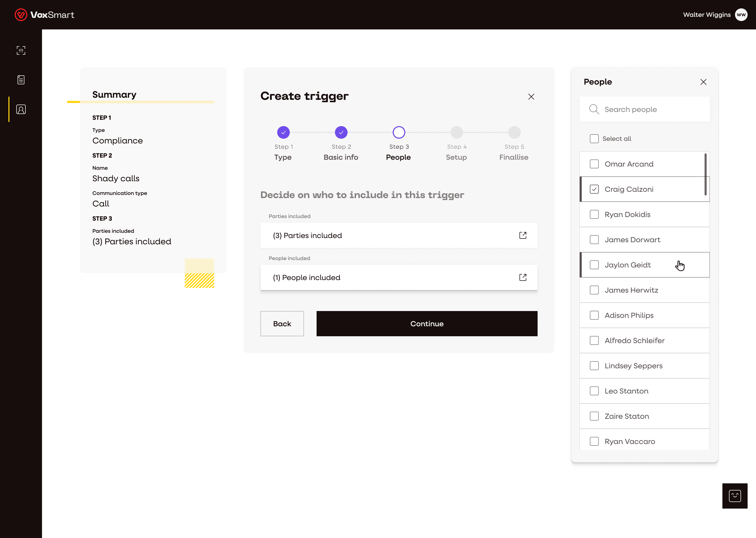The image size is (756, 538).
Task: Click the Back button
Action: click(x=282, y=324)
